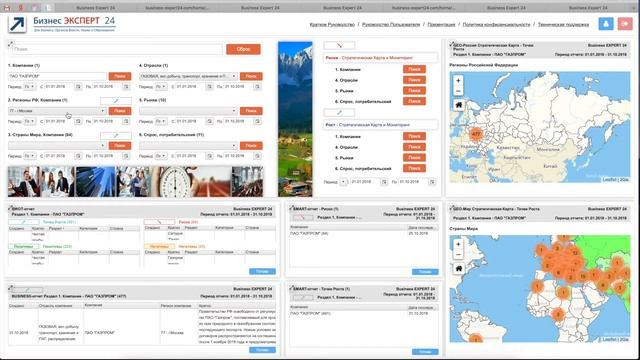The height and width of the screenshot is (360, 640).
Task: Open the 6. Спрос, потребительский dropdown
Action: pos(189,146)
